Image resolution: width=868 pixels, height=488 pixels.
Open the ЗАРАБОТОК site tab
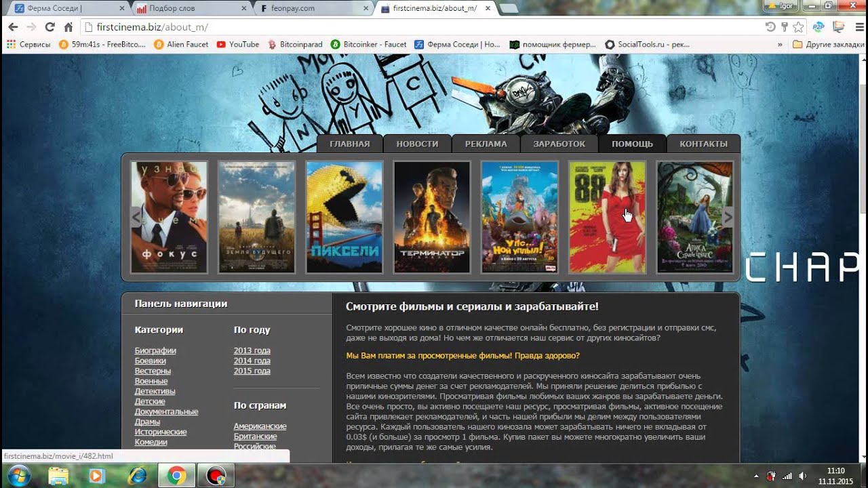pyautogui.click(x=559, y=144)
